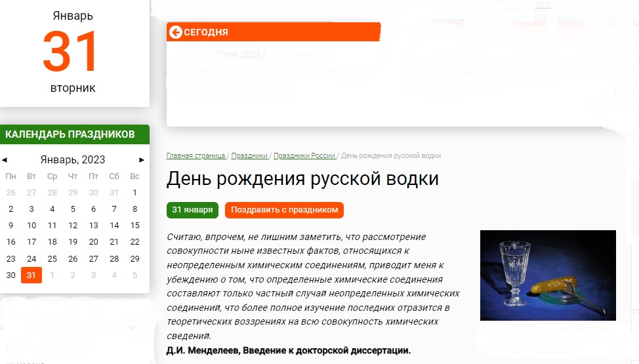This screenshot has width=639, height=364.
Task: Pick January 25 in the calendar
Action: pyautogui.click(x=52, y=258)
